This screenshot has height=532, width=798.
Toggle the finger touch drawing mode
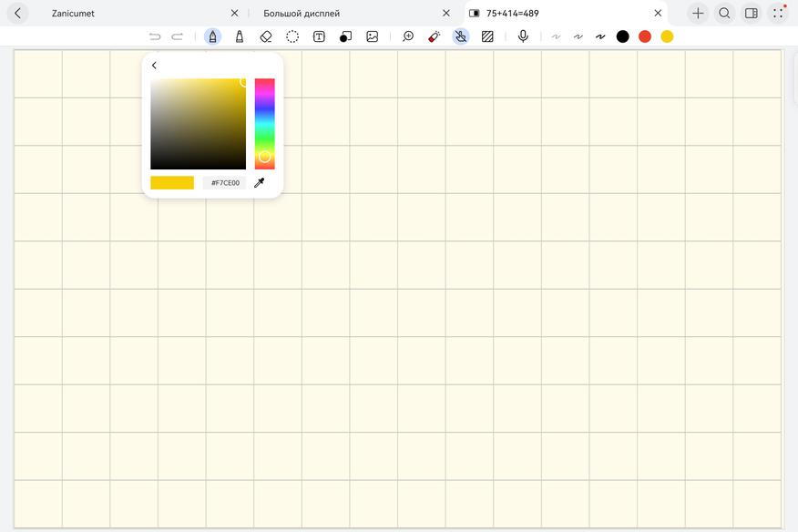pos(461,36)
